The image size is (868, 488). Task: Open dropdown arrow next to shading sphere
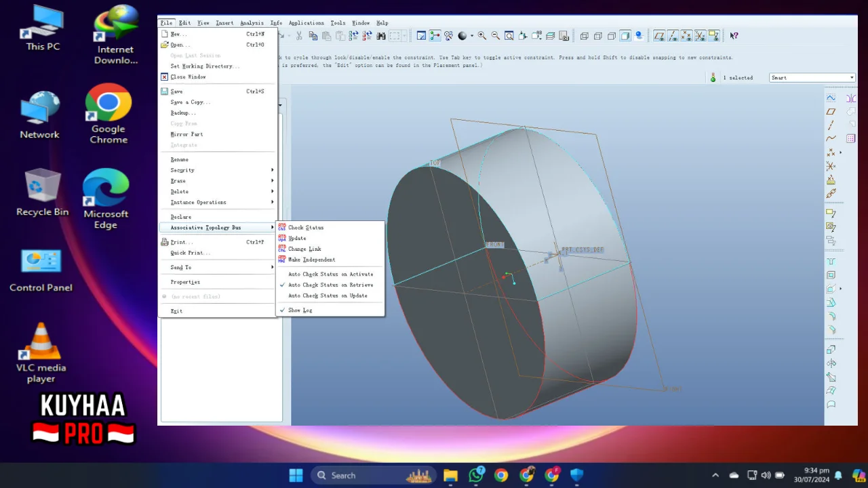pyautogui.click(x=472, y=35)
